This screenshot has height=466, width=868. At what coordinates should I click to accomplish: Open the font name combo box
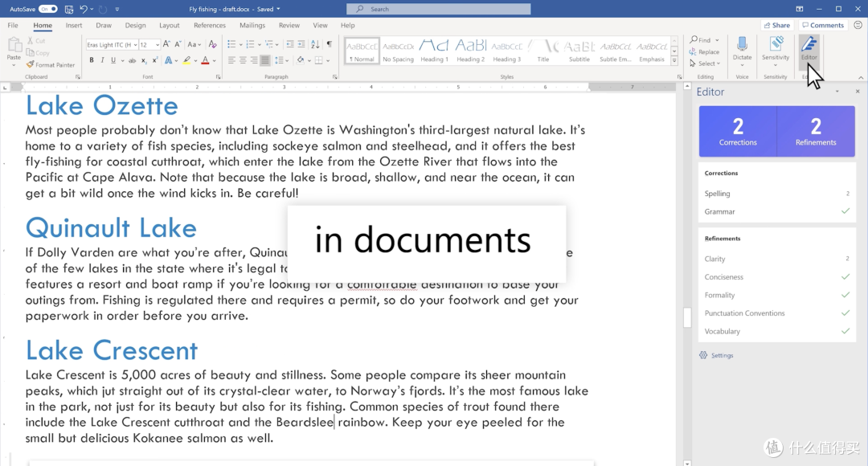[111, 45]
